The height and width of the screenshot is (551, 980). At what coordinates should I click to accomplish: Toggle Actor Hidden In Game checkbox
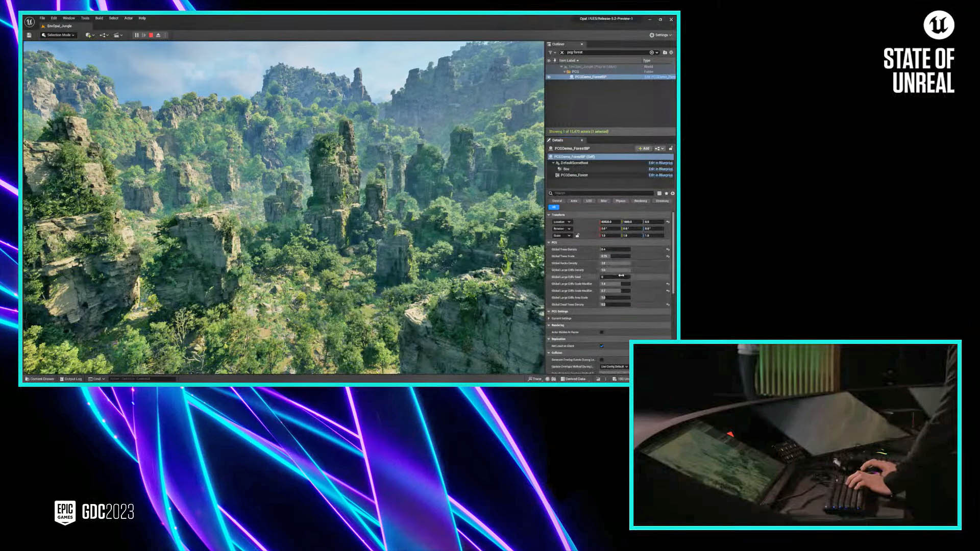coord(602,332)
